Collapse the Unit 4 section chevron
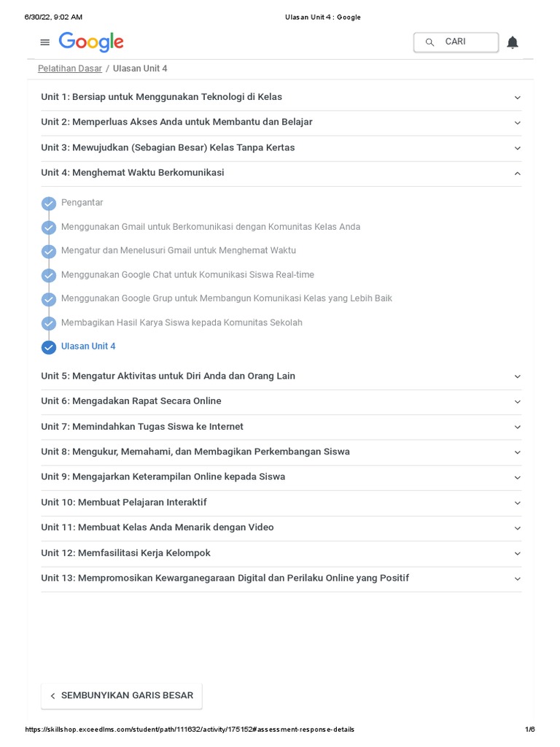Image resolution: width=560 pixels, height=747 pixels. [x=518, y=174]
